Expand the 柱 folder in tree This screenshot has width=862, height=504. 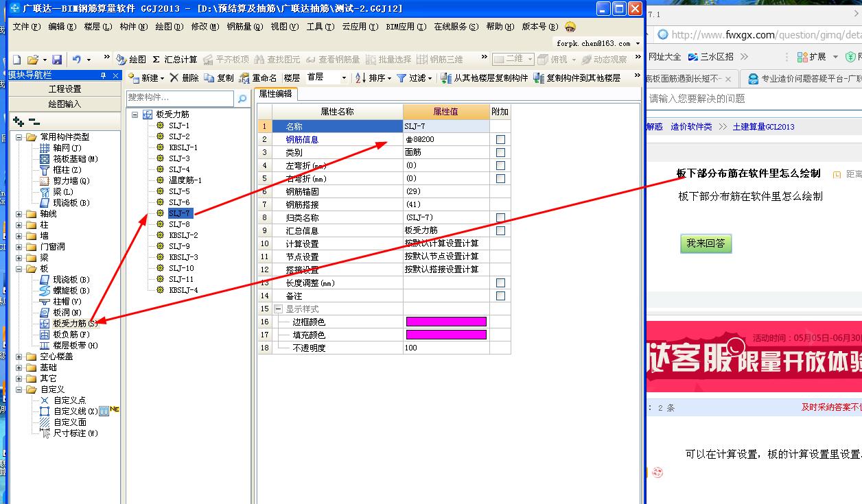[19, 225]
